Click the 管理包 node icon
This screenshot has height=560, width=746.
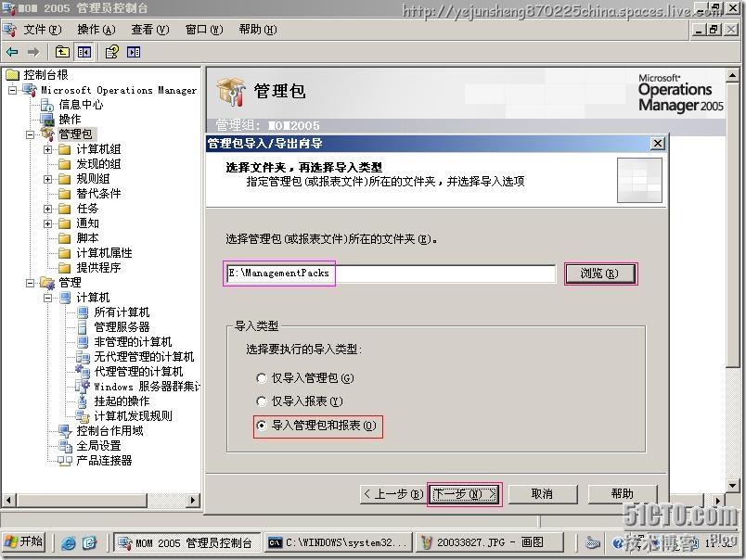point(47,134)
